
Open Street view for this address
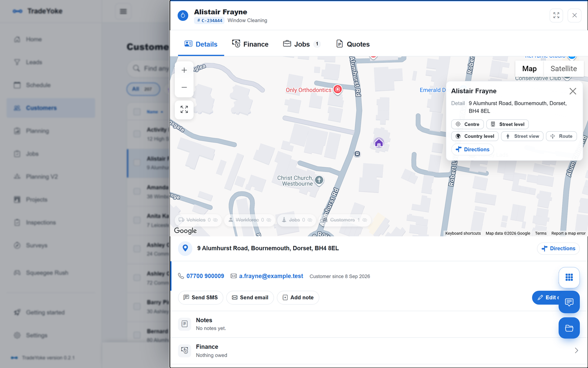[522, 136]
